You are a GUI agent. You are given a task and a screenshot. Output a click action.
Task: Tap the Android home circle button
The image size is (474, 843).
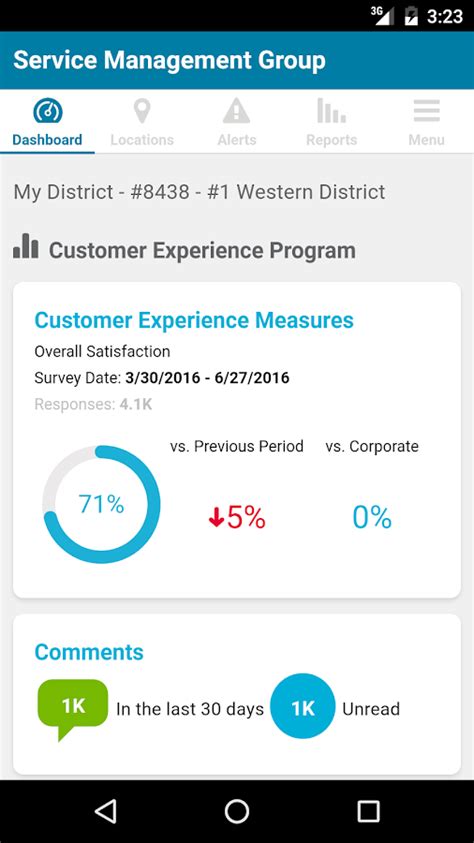[236, 811]
